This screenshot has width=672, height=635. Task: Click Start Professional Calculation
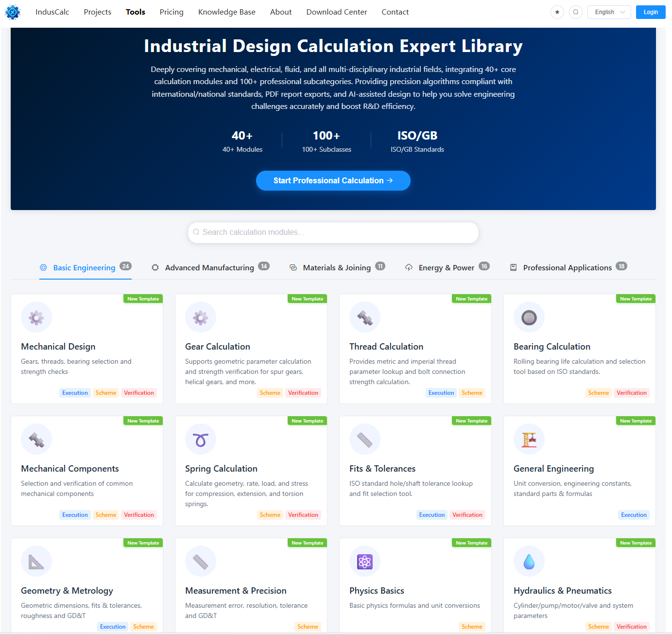pyautogui.click(x=333, y=180)
